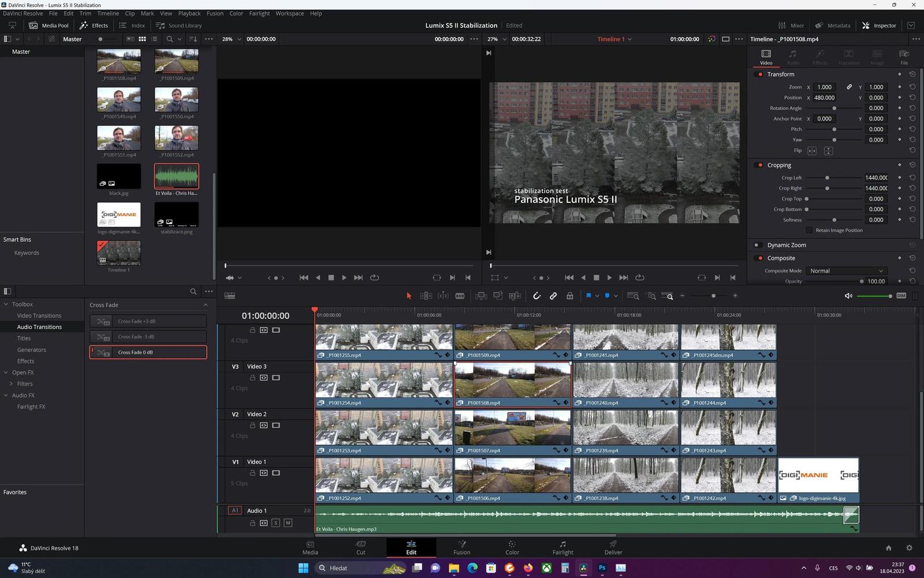Click the Rotation Angle slider handle
Screen dimensions: 924x578
tap(834, 108)
